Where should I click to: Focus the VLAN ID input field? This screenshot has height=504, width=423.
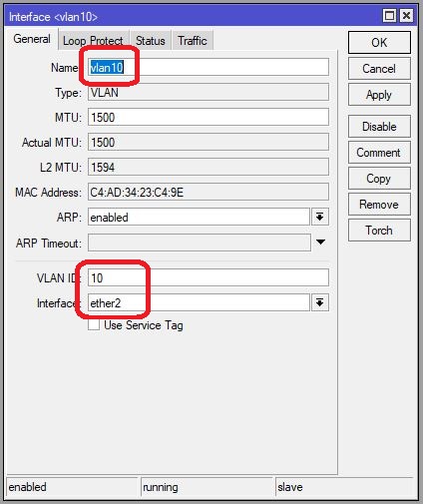point(209,277)
